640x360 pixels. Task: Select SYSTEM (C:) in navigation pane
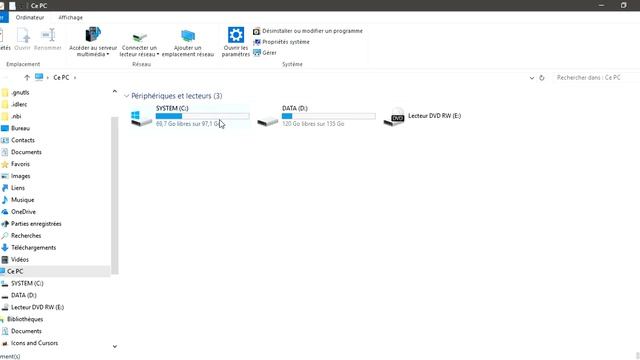coord(27,283)
